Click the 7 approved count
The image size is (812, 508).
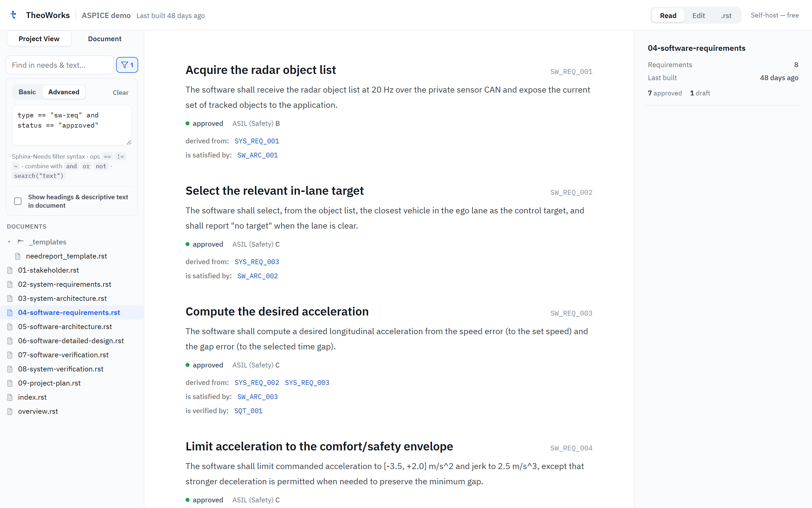tap(665, 93)
